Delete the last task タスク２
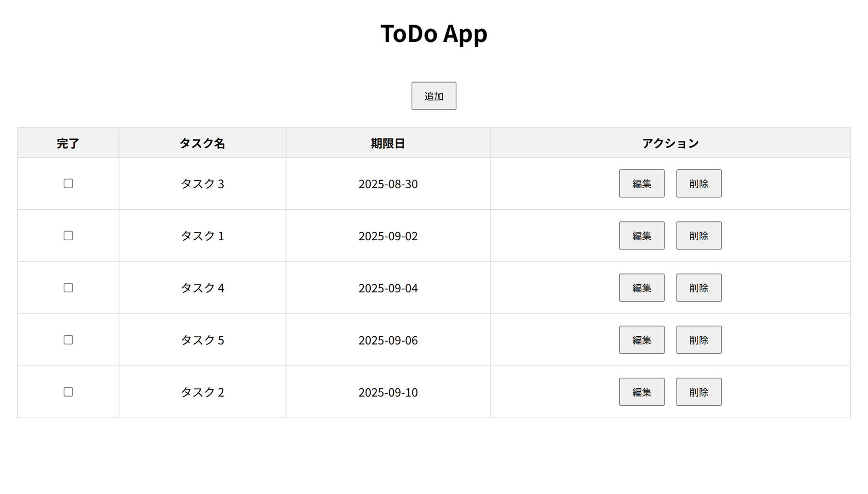This screenshot has height=494, width=868. tap(698, 392)
